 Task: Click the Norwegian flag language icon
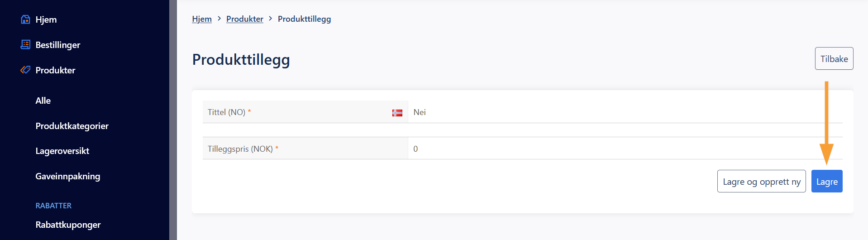[397, 113]
